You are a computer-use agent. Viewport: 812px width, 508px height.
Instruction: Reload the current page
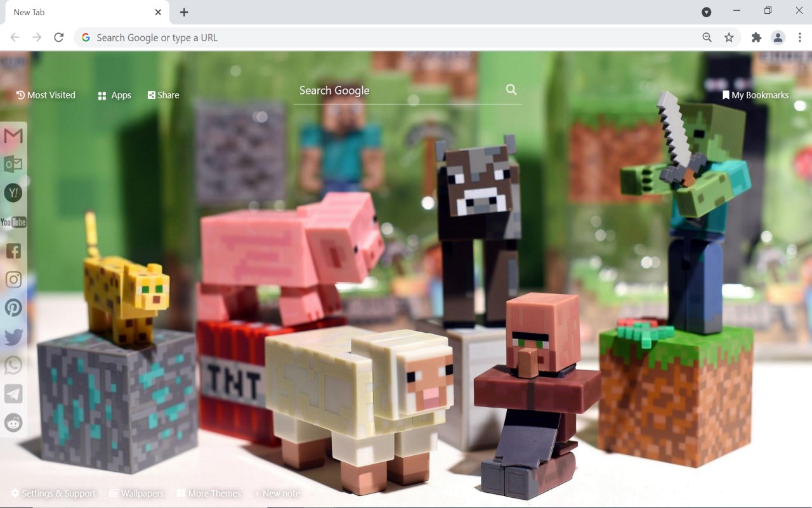pyautogui.click(x=59, y=37)
